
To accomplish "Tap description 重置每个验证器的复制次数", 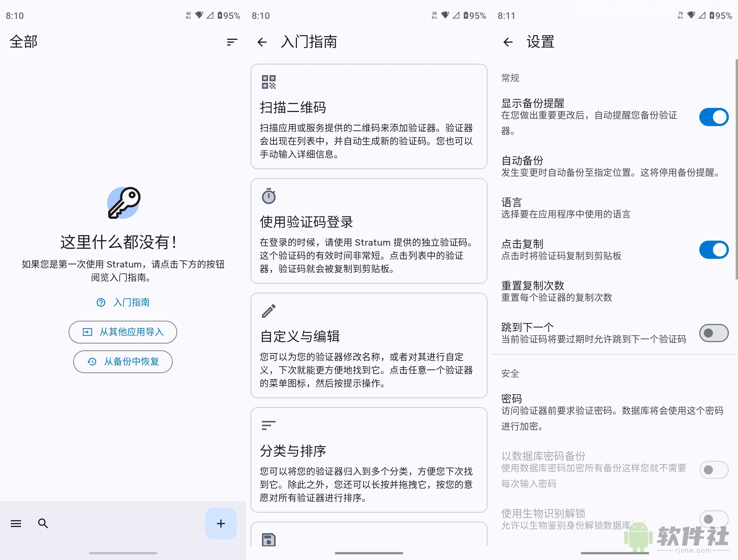I will pos(556,298).
